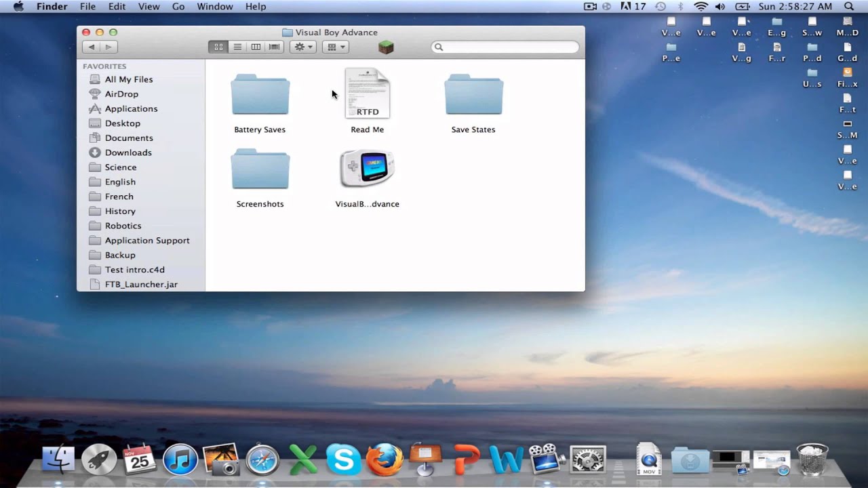Open Launchpad from the Dock
The width and height of the screenshot is (868, 488).
[99, 460]
